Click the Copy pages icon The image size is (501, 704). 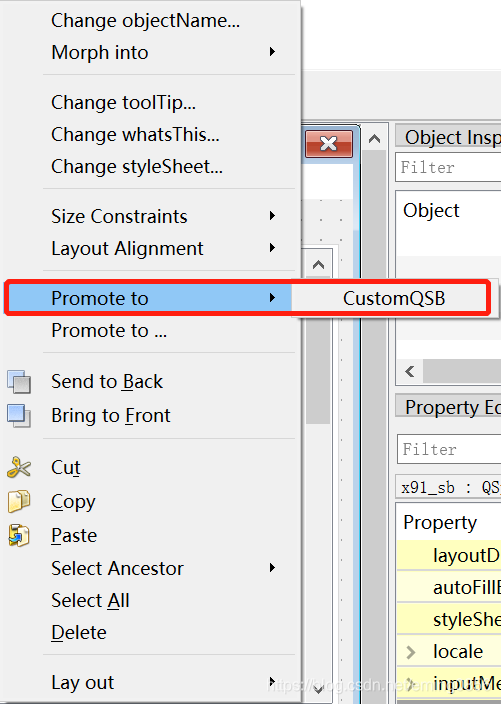(x=19, y=502)
